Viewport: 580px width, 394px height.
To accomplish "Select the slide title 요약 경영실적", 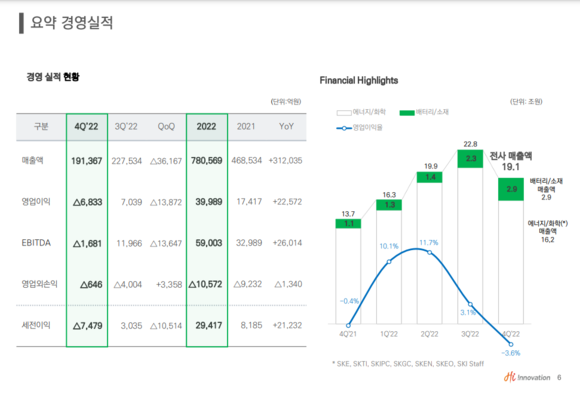I will [x=71, y=23].
